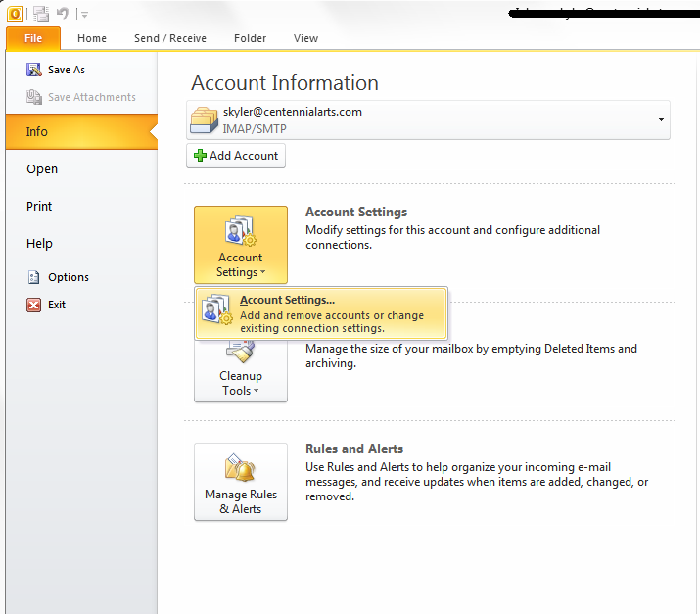
Task: Click the IMAP/SMTP account type label
Action: [x=255, y=129]
